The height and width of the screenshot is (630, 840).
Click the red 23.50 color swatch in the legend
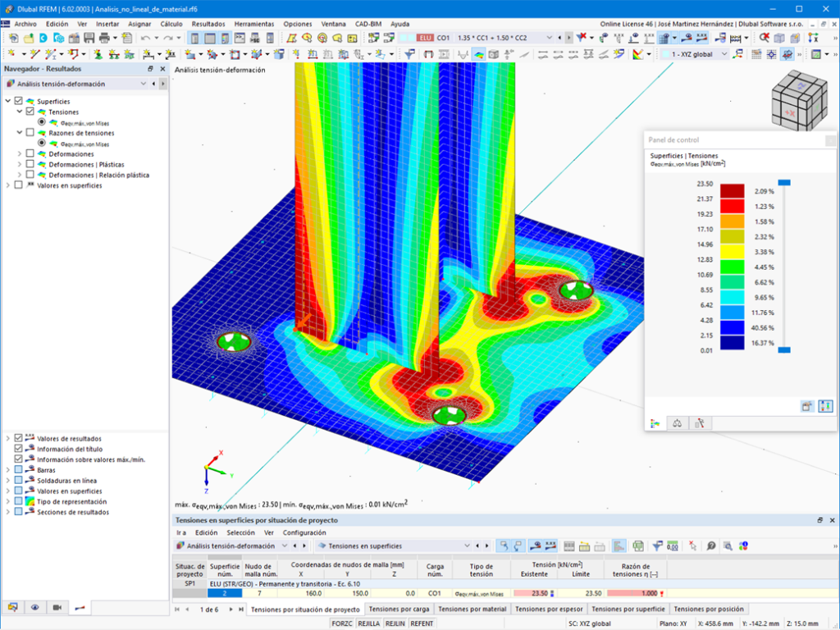coord(732,191)
